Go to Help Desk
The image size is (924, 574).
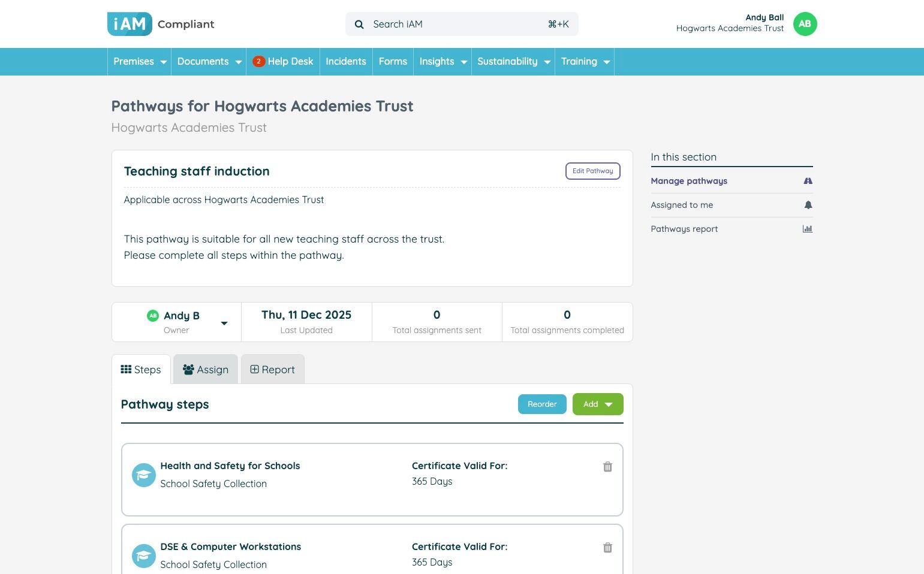(283, 62)
